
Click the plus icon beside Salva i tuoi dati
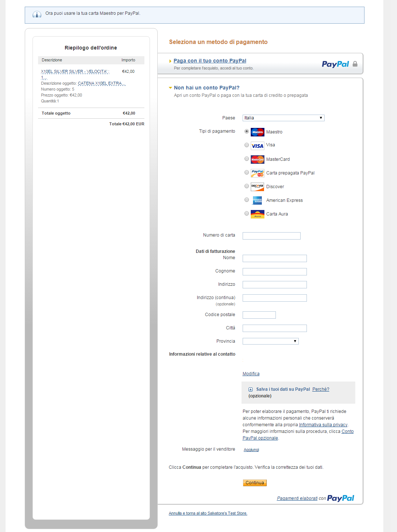click(250, 389)
